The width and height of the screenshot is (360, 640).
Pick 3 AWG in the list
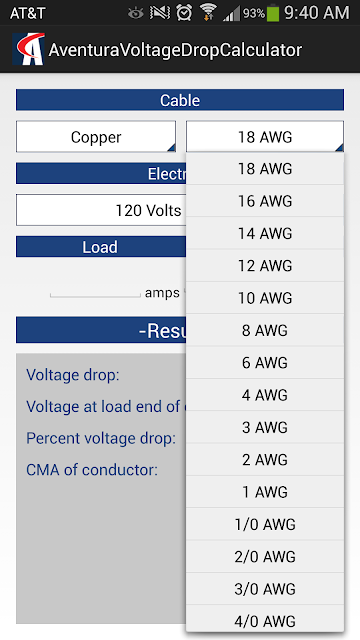pyautogui.click(x=265, y=427)
